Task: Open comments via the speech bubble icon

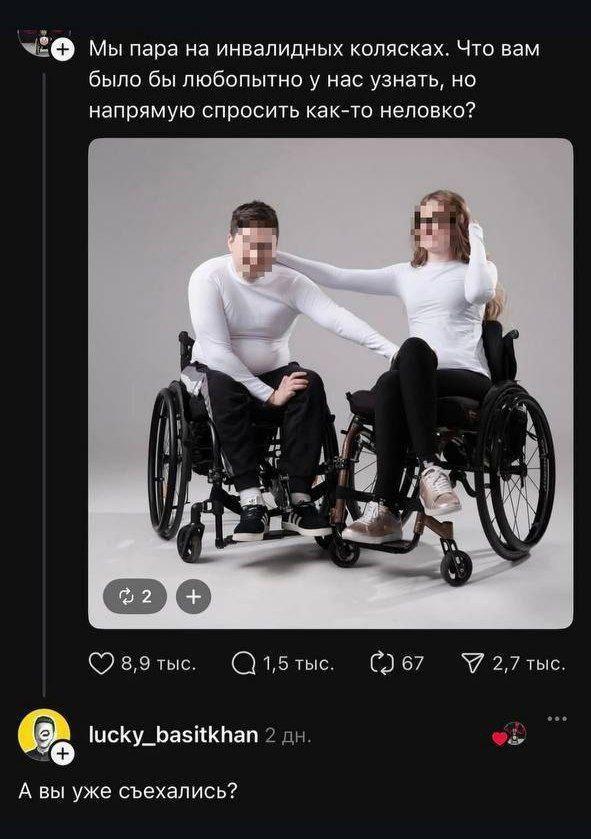Action: coord(243,664)
